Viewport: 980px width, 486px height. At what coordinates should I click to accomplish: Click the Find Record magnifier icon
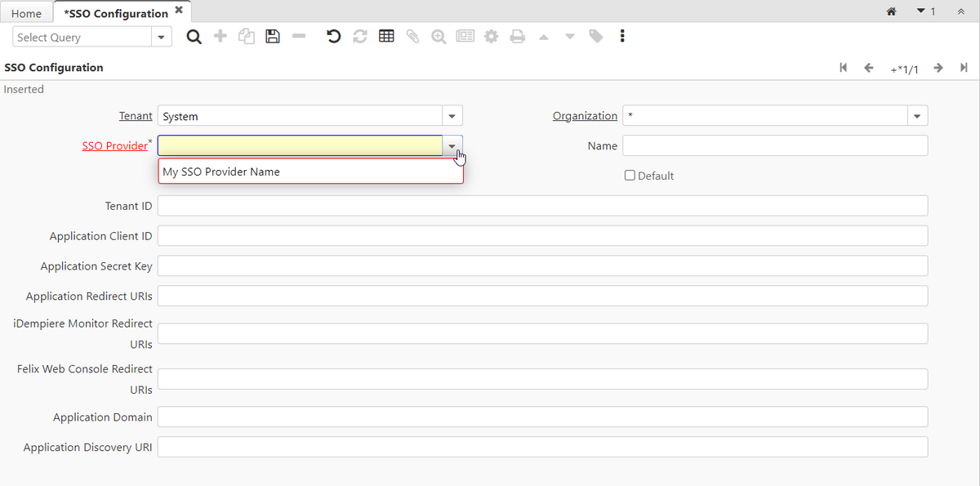pyautogui.click(x=194, y=37)
